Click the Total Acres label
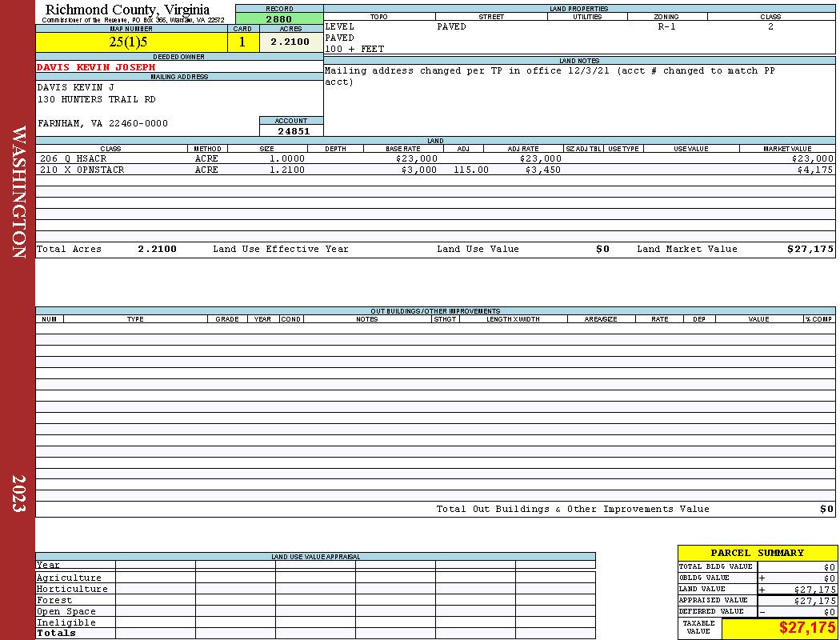Screen dimensions: 840x640 click(x=69, y=249)
